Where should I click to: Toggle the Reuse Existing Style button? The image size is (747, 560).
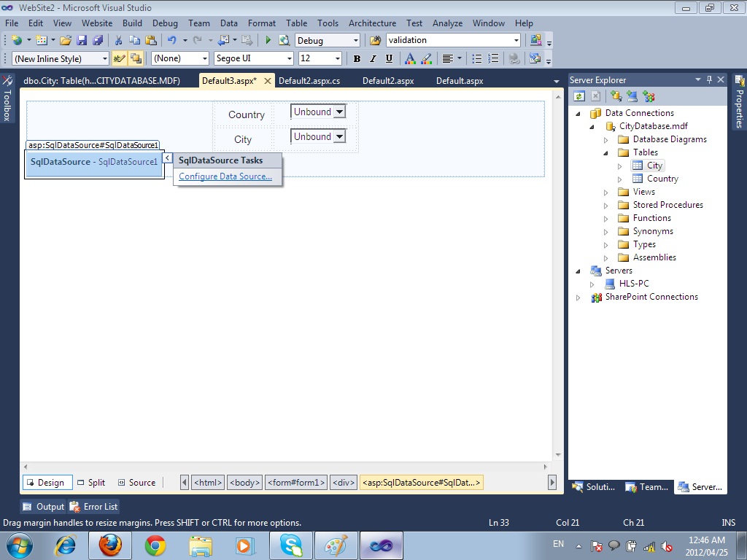136,58
